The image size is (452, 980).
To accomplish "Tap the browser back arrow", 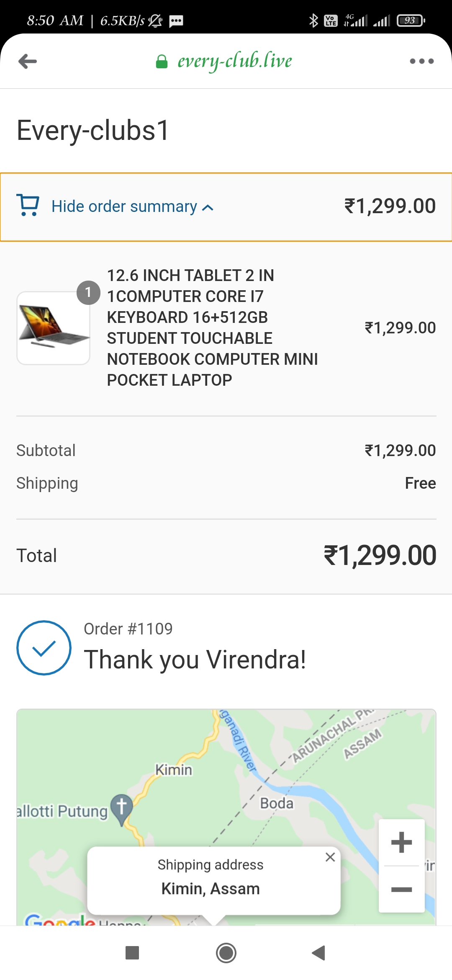I will coord(28,61).
